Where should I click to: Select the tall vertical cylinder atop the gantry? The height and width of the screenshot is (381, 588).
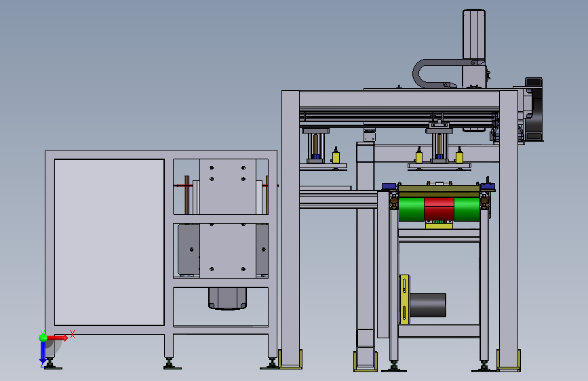(x=474, y=34)
